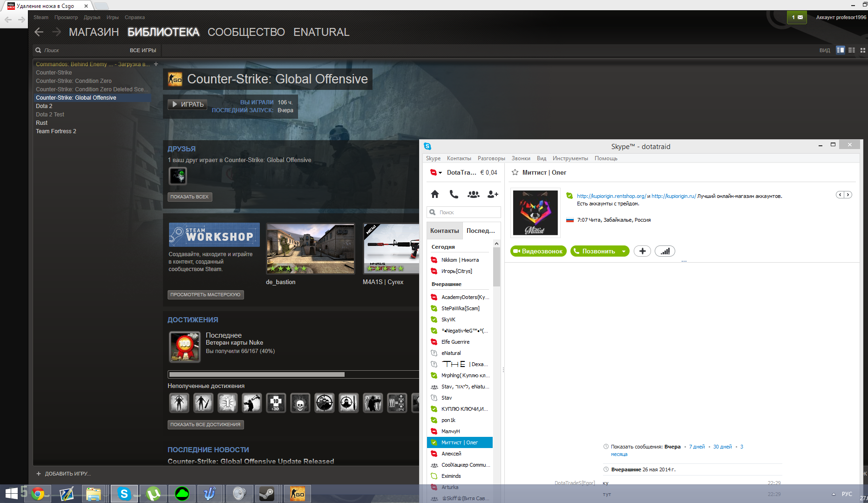Select Rust in Steam library
Image resolution: width=868 pixels, height=503 pixels.
(42, 123)
